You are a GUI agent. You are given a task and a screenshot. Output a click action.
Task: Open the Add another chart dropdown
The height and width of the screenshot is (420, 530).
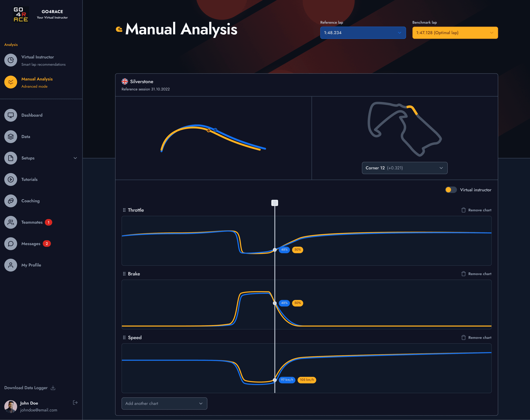164,404
